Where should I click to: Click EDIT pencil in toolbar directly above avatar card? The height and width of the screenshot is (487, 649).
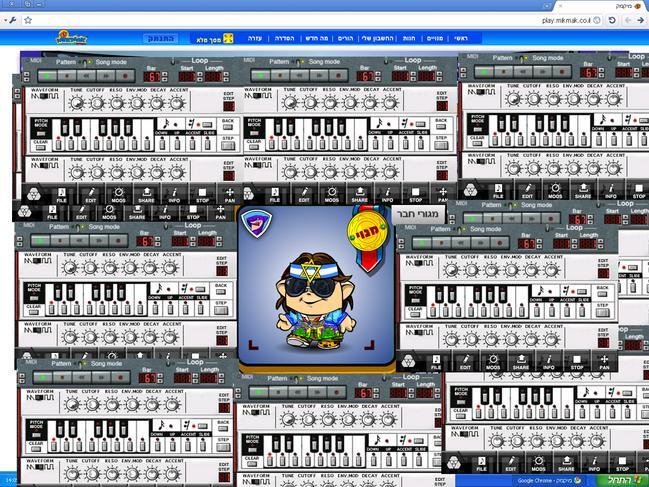[x=304, y=194]
